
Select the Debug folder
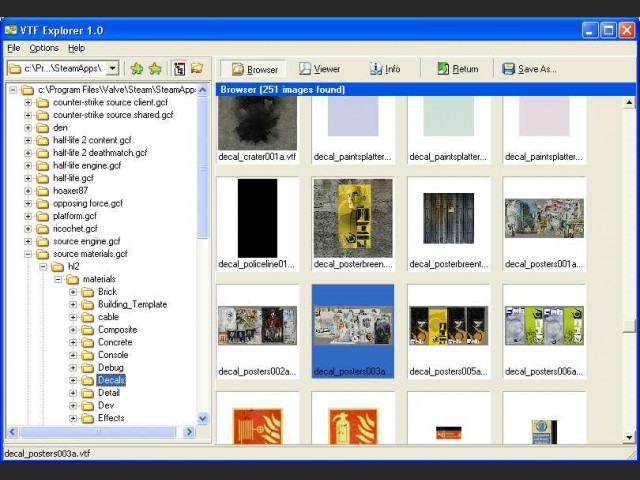[x=111, y=368]
